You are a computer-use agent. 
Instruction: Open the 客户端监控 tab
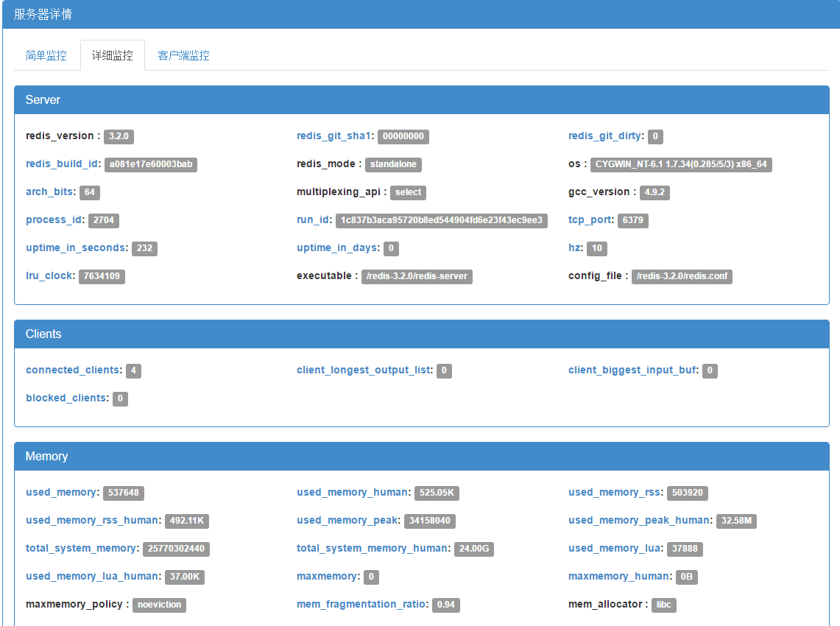pyautogui.click(x=183, y=55)
